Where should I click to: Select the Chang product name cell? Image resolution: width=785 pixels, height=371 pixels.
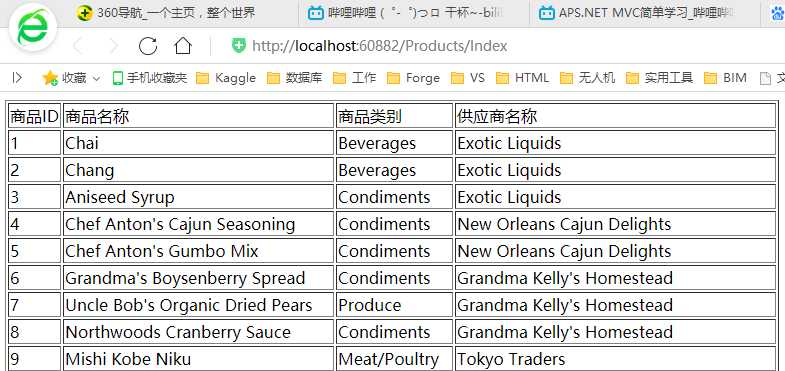[x=198, y=170]
